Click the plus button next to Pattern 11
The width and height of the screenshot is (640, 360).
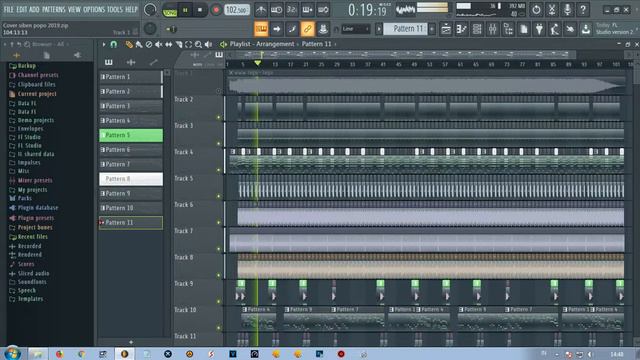pos(432,29)
